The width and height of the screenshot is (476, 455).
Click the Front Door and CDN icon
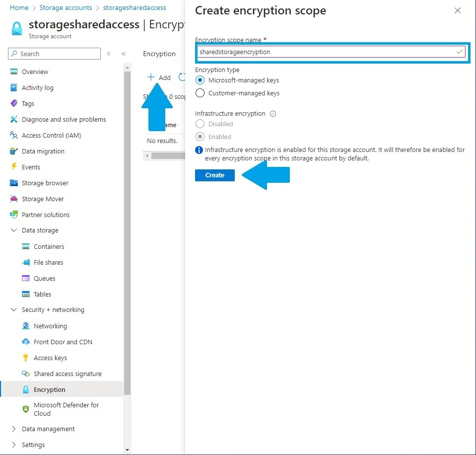pos(26,342)
